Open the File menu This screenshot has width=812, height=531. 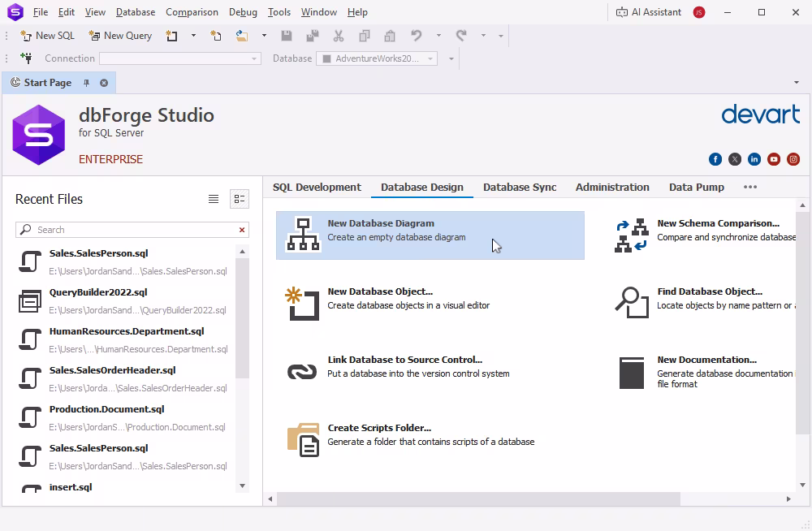pos(40,12)
